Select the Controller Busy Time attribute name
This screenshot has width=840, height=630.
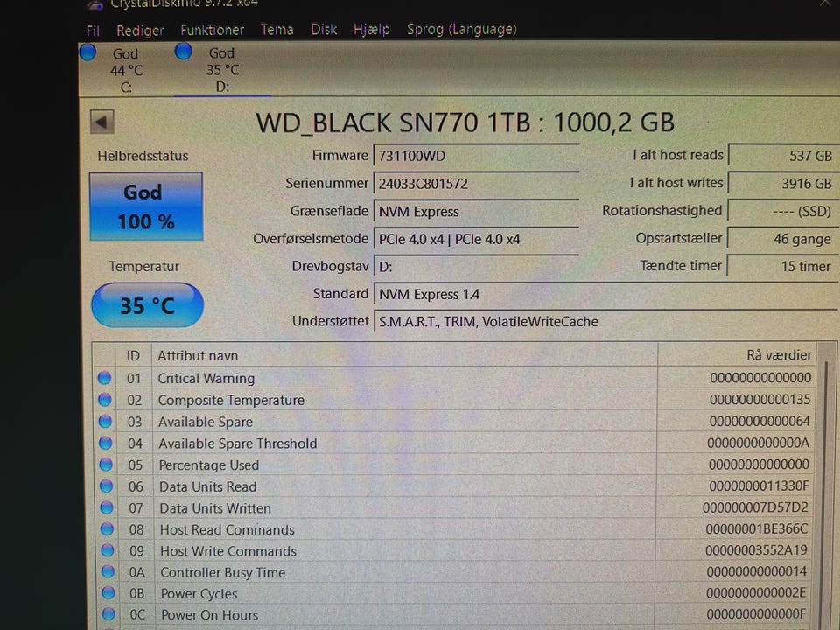pos(223,572)
